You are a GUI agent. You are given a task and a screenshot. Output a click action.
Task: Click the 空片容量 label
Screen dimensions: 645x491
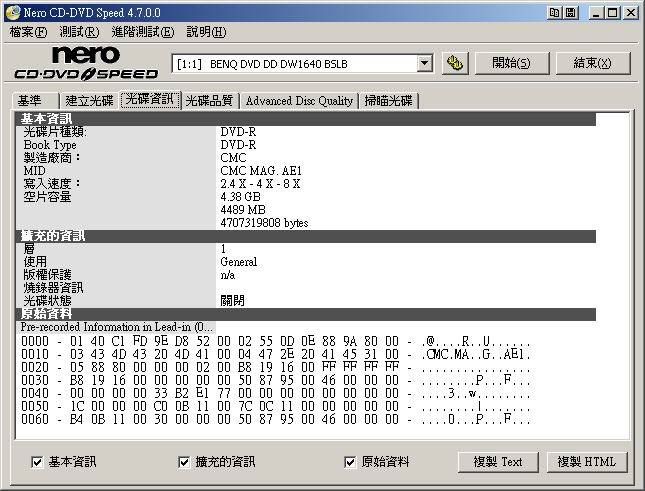click(x=47, y=197)
